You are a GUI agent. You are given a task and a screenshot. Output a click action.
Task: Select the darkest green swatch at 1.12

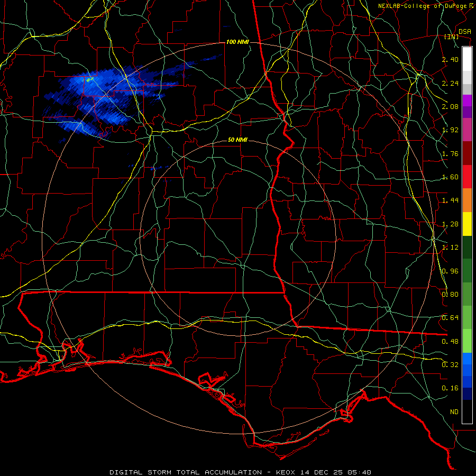point(467,247)
